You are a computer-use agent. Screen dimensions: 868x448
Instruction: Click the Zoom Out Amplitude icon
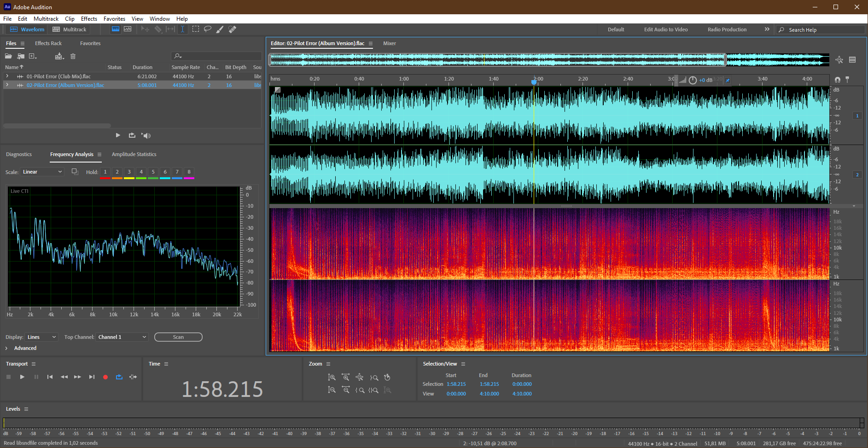pos(332,390)
